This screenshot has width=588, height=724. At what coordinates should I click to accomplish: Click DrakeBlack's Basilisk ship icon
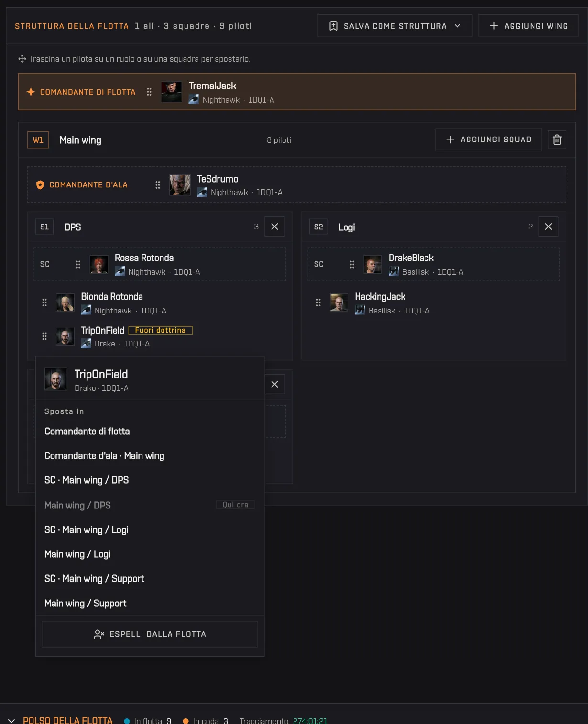(x=393, y=272)
